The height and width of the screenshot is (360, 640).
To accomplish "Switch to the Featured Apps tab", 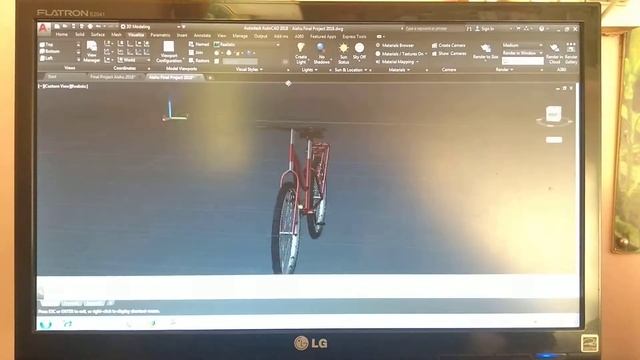I will pyautogui.click(x=323, y=36).
